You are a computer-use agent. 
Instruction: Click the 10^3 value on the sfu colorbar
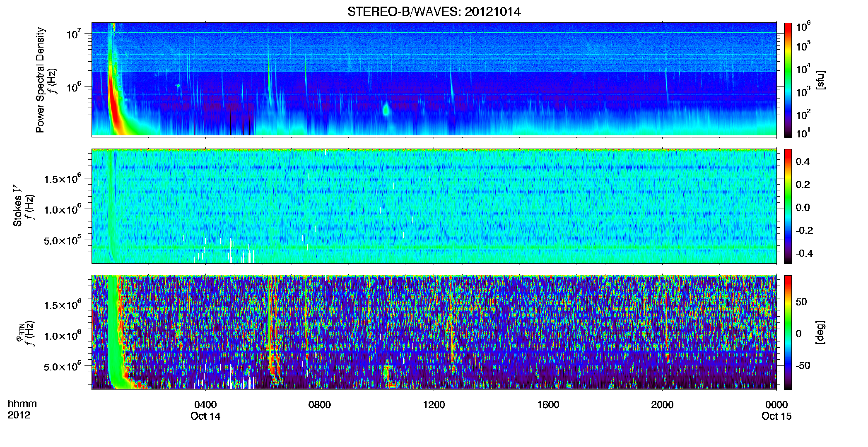[x=803, y=91]
